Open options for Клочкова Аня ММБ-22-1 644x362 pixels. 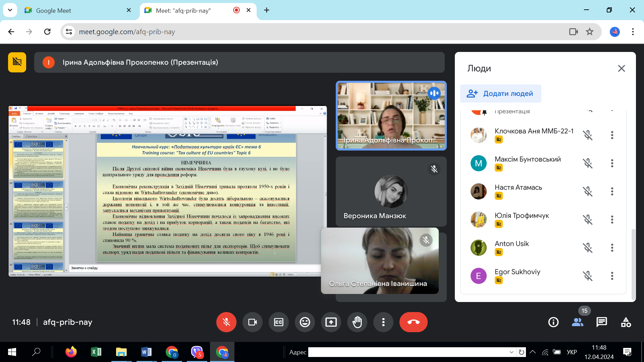(x=612, y=135)
